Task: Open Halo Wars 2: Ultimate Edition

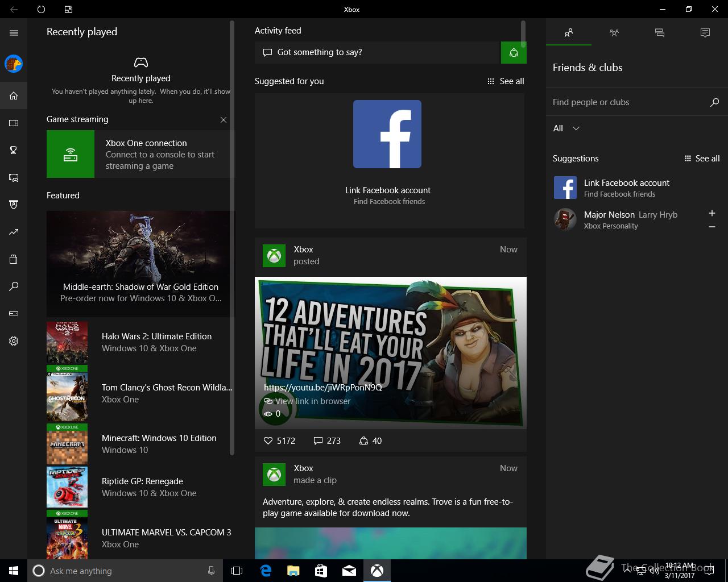Action: 139,342
